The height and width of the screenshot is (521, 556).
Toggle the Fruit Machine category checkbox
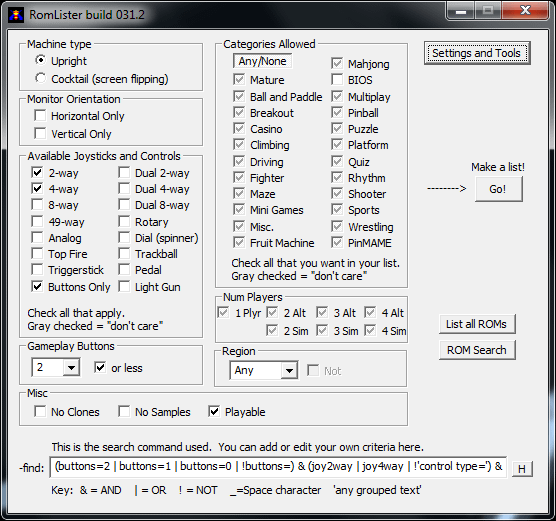pyautogui.click(x=239, y=243)
